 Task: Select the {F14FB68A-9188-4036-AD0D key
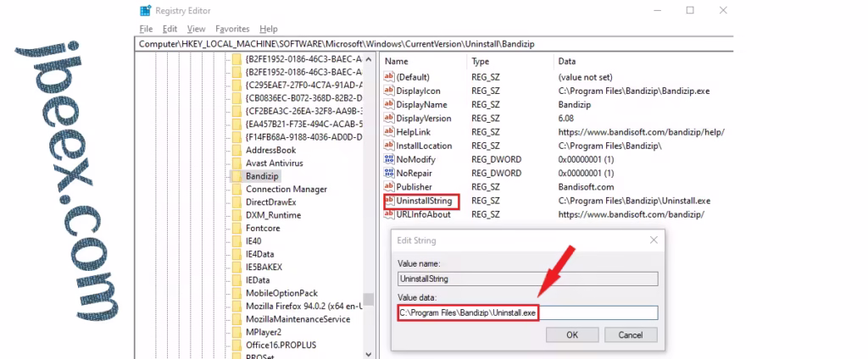pos(304,137)
